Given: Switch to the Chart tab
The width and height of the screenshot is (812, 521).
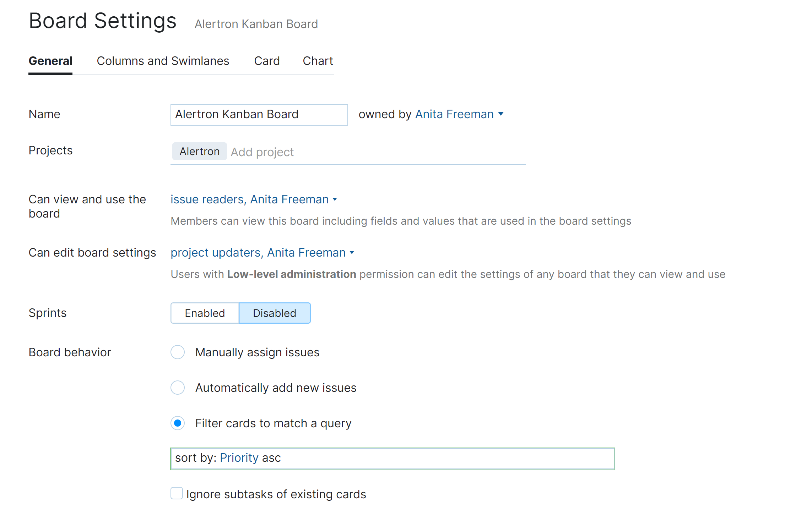Looking at the screenshot, I should click(318, 61).
